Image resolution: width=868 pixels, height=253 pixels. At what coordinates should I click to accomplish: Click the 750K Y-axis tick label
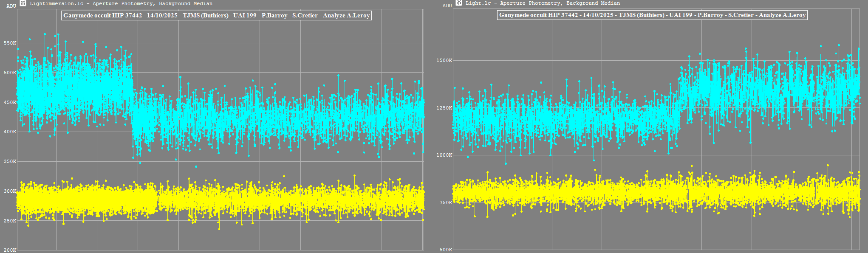click(446, 202)
